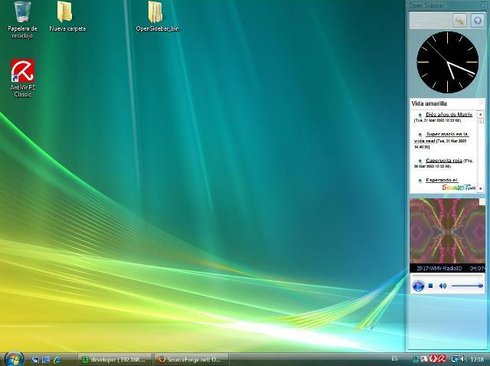Mute the sidebar media player speaker

pos(443,286)
